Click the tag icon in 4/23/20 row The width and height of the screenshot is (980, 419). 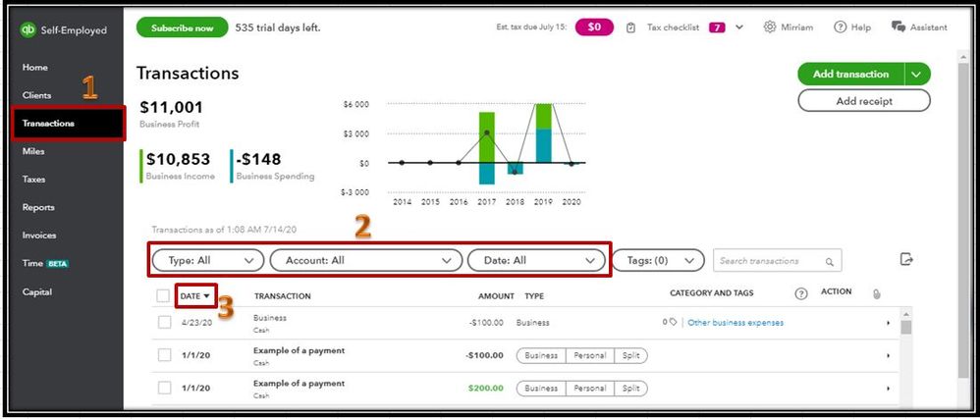point(673,322)
